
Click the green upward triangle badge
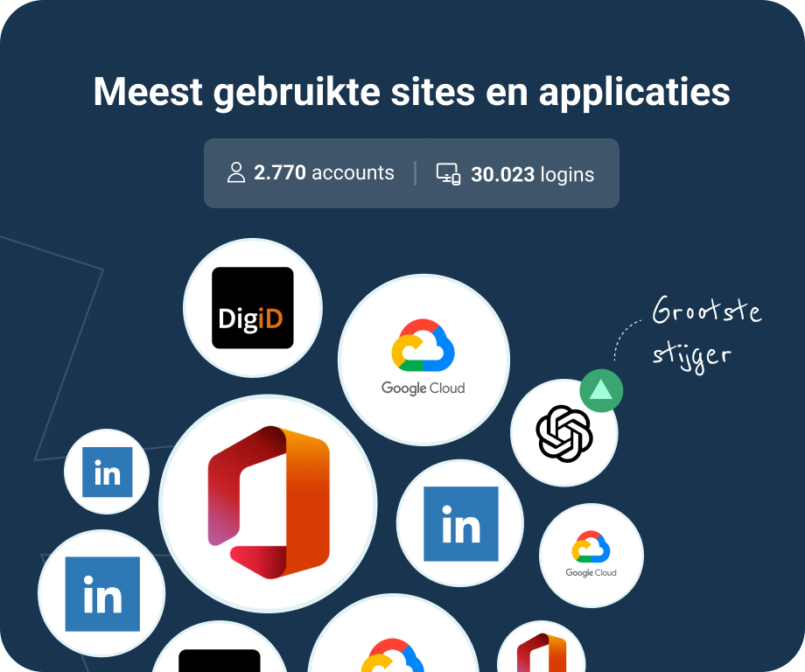(x=601, y=390)
